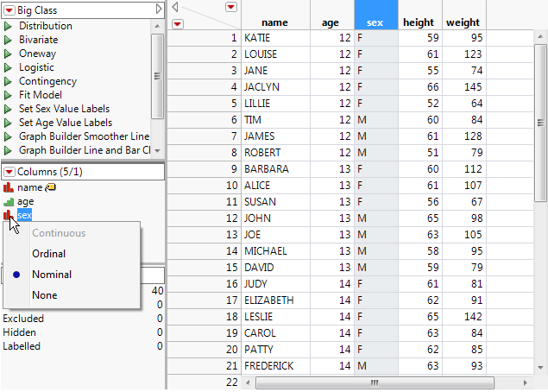Screen dimensions: 548x392
Task: Click the horizontal scrollbar thumb under the table
Action: 375,383
